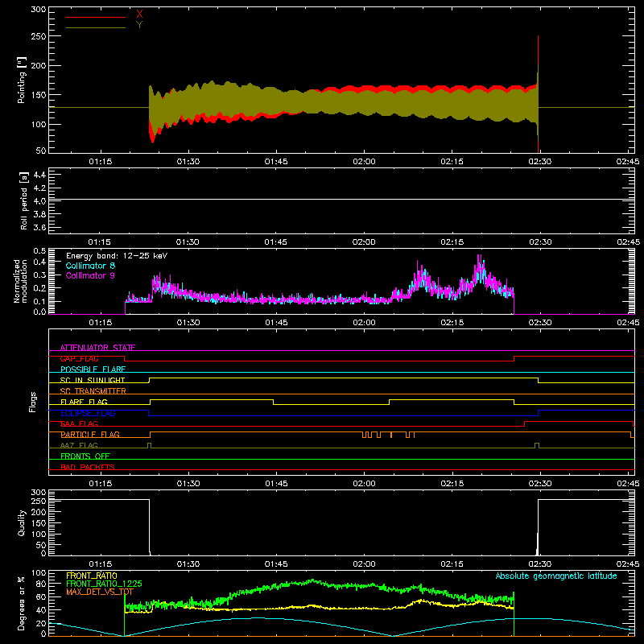
Task: Click the 02:00 tick under Flags plot
Action: (x=364, y=484)
